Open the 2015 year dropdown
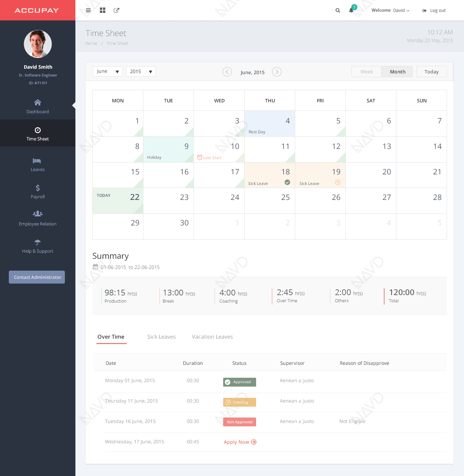Image resolution: width=464 pixels, height=476 pixels. point(141,71)
